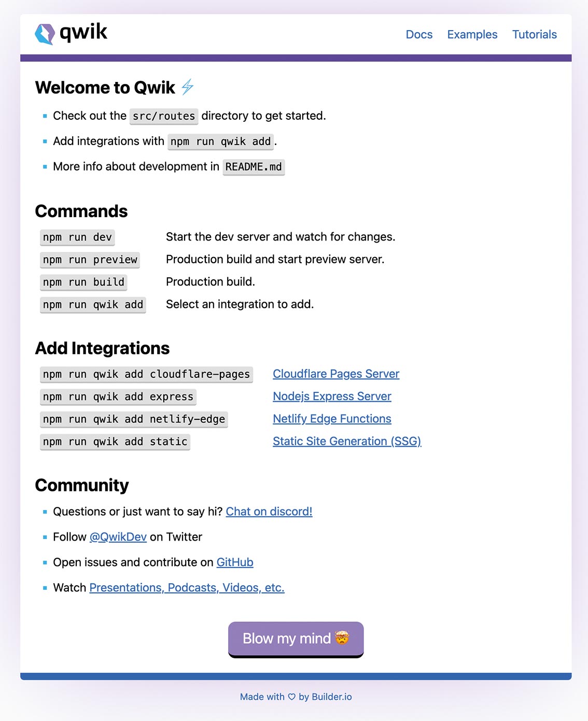Open the GitHub link
This screenshot has height=721, width=588.
click(235, 562)
